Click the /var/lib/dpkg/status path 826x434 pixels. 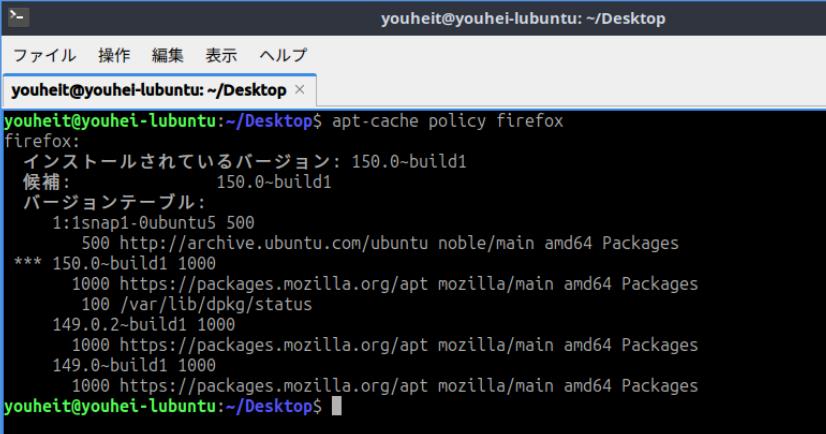216,304
